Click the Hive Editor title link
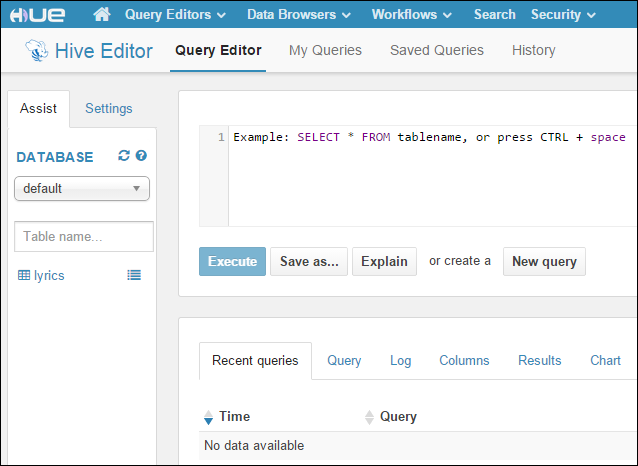Viewport: 638px width, 466px height. (x=104, y=51)
